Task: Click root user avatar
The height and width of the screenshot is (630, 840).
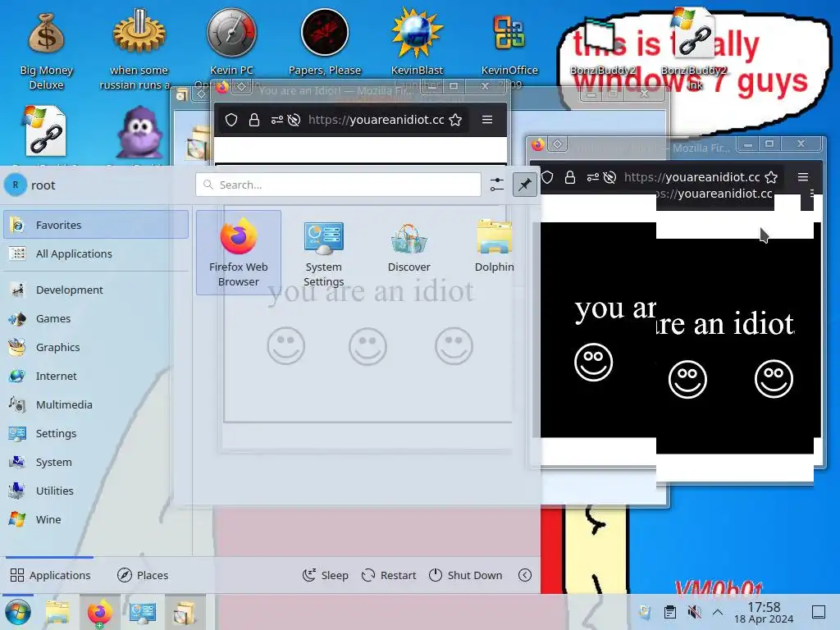Action: coord(16,185)
